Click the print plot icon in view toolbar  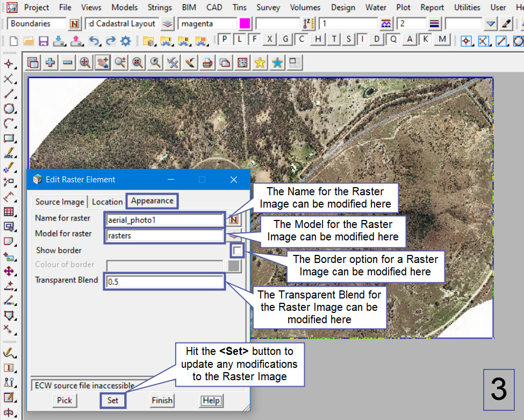(207, 63)
